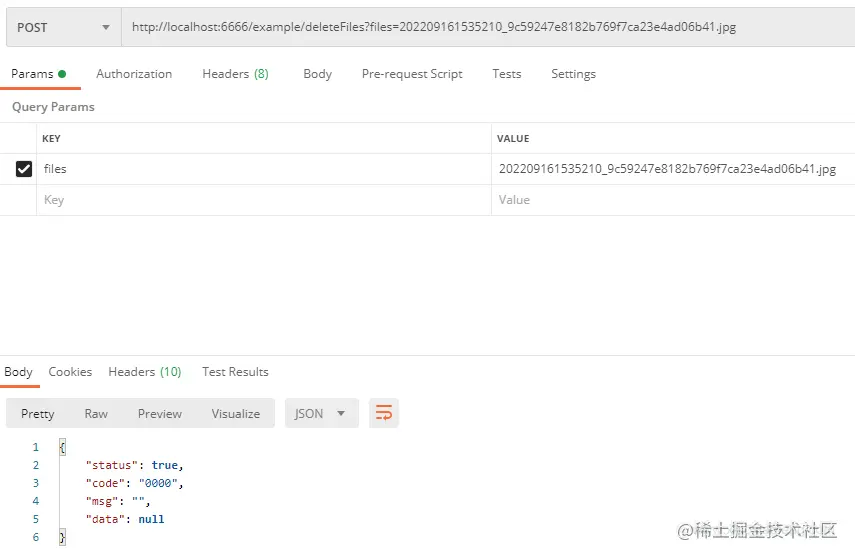The width and height of the screenshot is (855, 558).
Task: Switch to the Params tab
Action: (x=39, y=74)
